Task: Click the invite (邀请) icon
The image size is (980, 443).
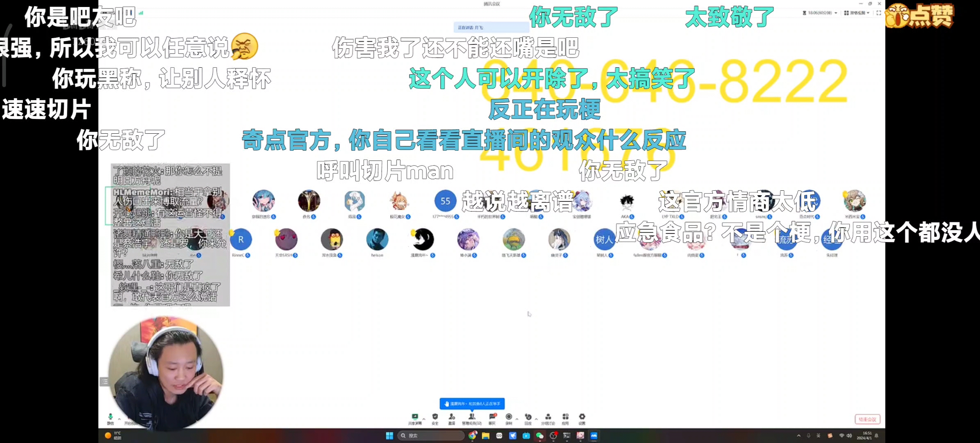Action: click(452, 417)
